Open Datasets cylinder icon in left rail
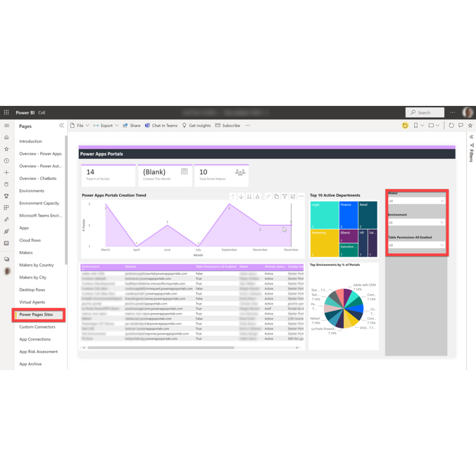 point(7,184)
